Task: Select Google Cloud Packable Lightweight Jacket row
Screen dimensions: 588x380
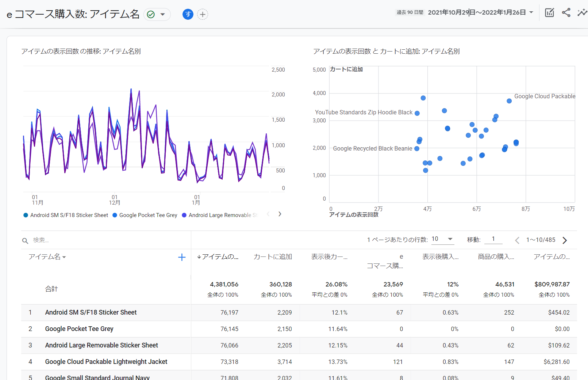Action: pyautogui.click(x=299, y=362)
